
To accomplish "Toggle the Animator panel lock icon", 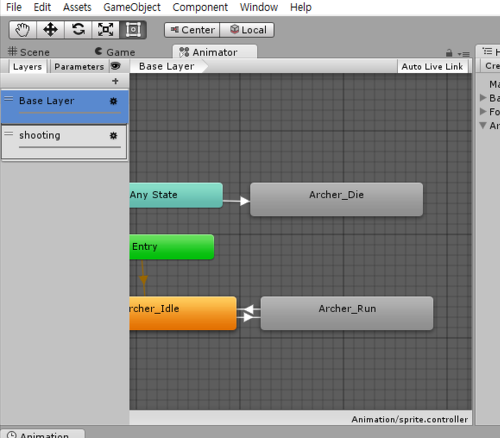I will point(449,53).
